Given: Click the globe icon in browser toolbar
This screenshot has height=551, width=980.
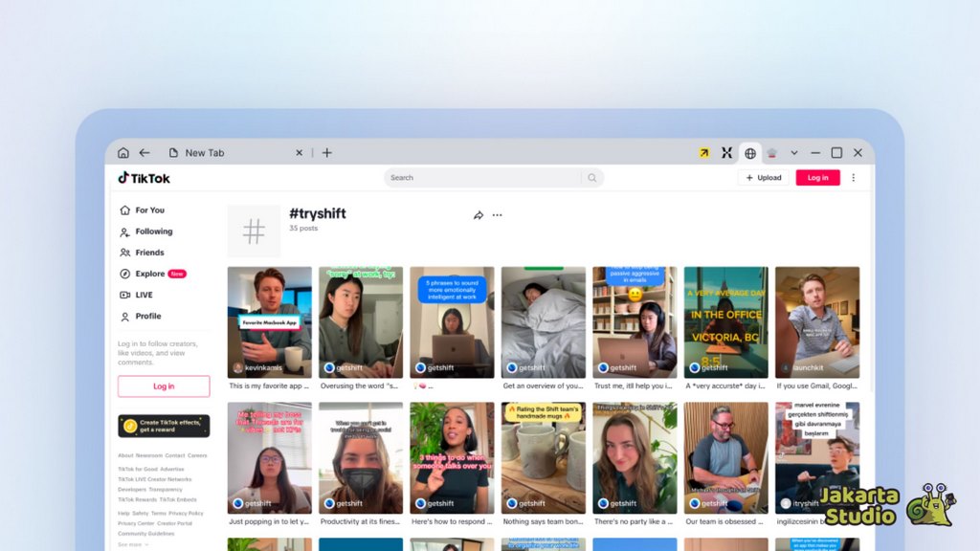Looking at the screenshot, I should (x=750, y=152).
